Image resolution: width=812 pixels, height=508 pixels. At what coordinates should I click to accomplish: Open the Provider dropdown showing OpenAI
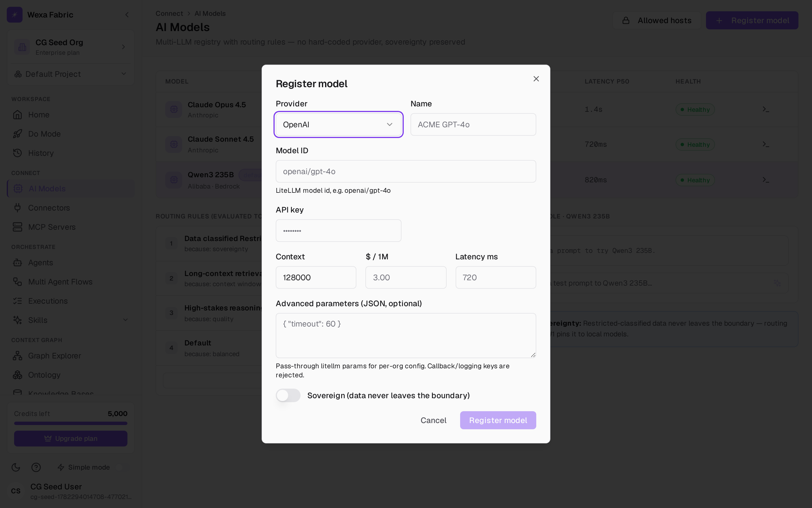click(x=338, y=124)
